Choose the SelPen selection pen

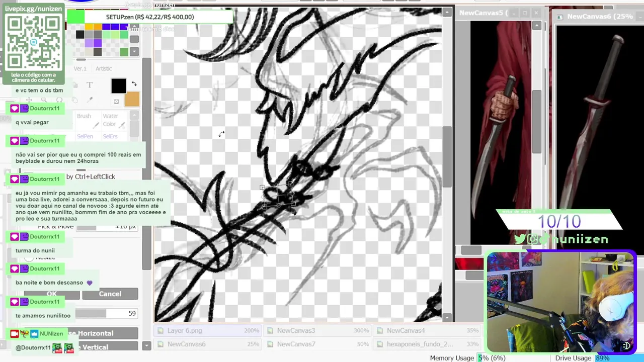pyautogui.click(x=85, y=136)
